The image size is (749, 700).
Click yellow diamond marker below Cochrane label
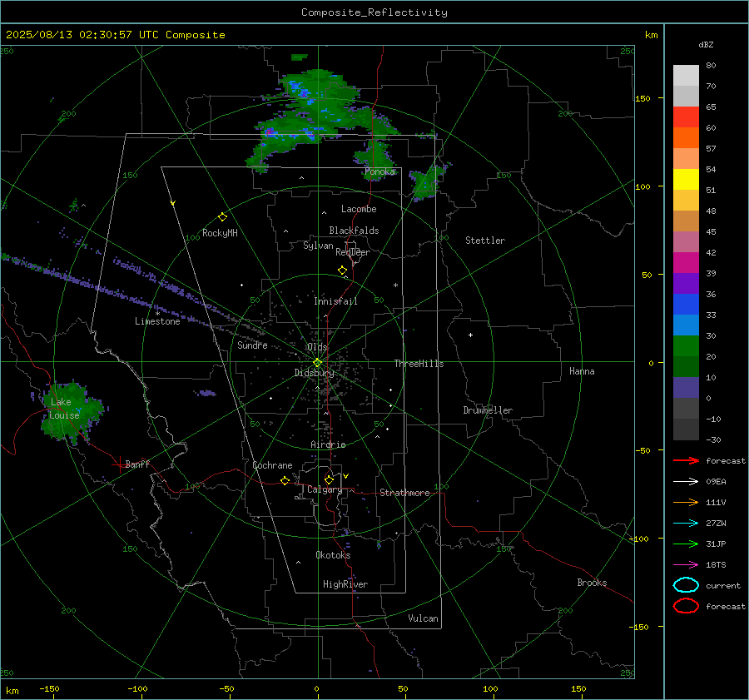pyautogui.click(x=285, y=481)
